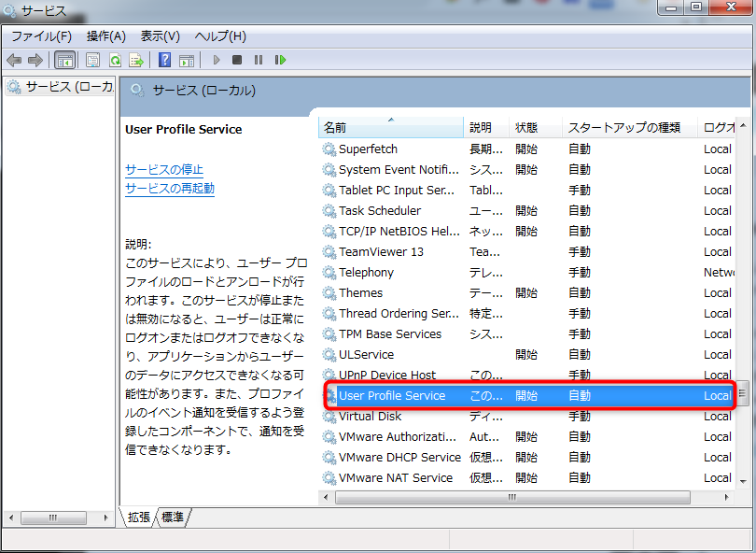This screenshot has height=553, width=756.
Task: Select the Task Scheduler service name
Action: tap(380, 211)
